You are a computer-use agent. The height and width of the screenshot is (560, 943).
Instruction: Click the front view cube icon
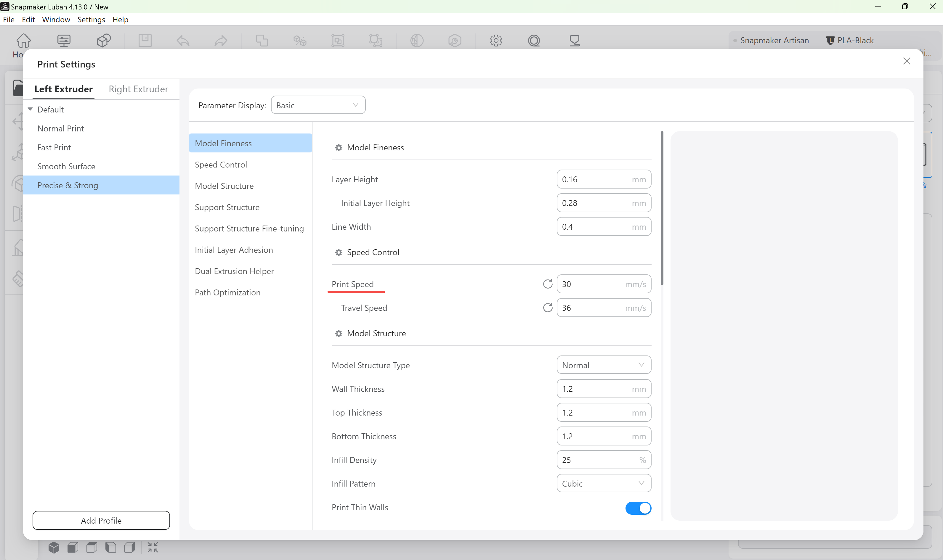(x=73, y=547)
